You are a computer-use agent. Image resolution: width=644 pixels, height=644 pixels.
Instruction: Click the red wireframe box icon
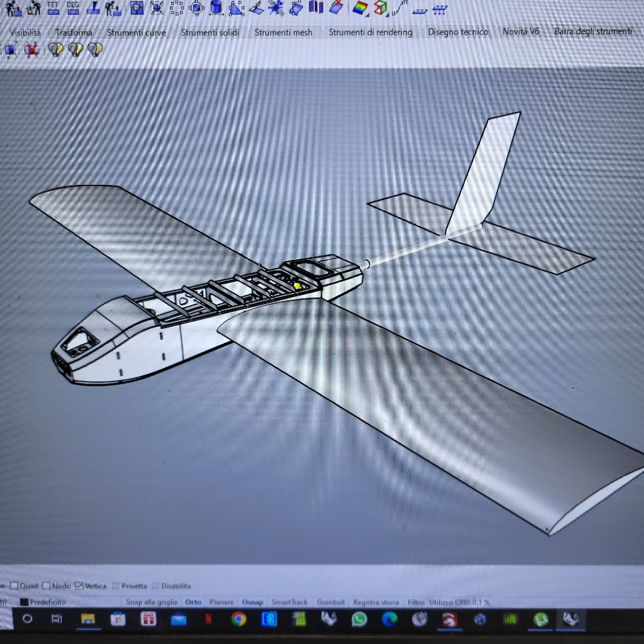380,8
